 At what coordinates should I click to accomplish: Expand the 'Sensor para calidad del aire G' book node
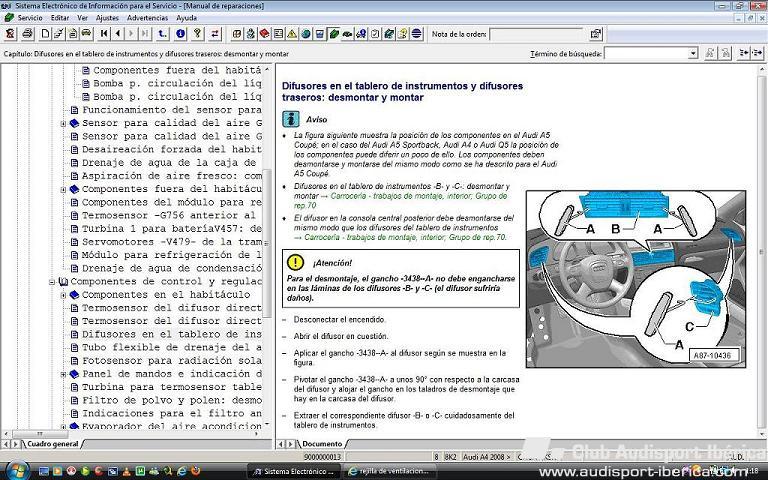point(63,123)
